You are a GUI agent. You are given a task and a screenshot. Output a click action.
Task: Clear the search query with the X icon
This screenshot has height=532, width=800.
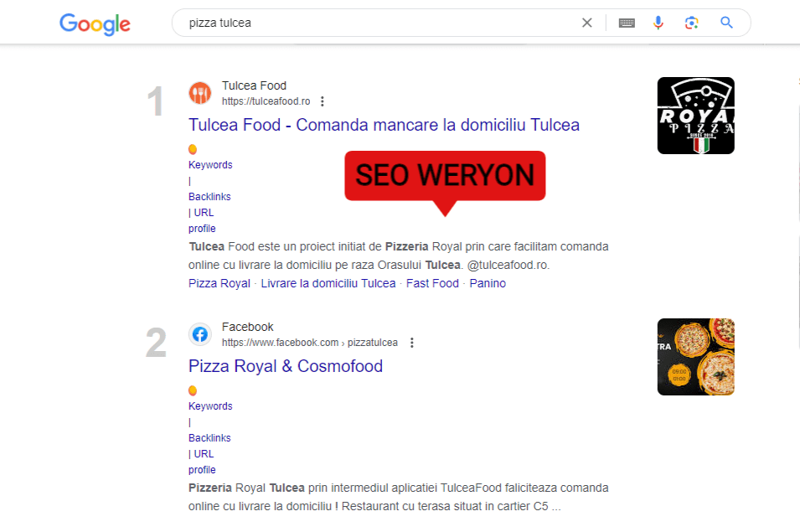(x=586, y=23)
